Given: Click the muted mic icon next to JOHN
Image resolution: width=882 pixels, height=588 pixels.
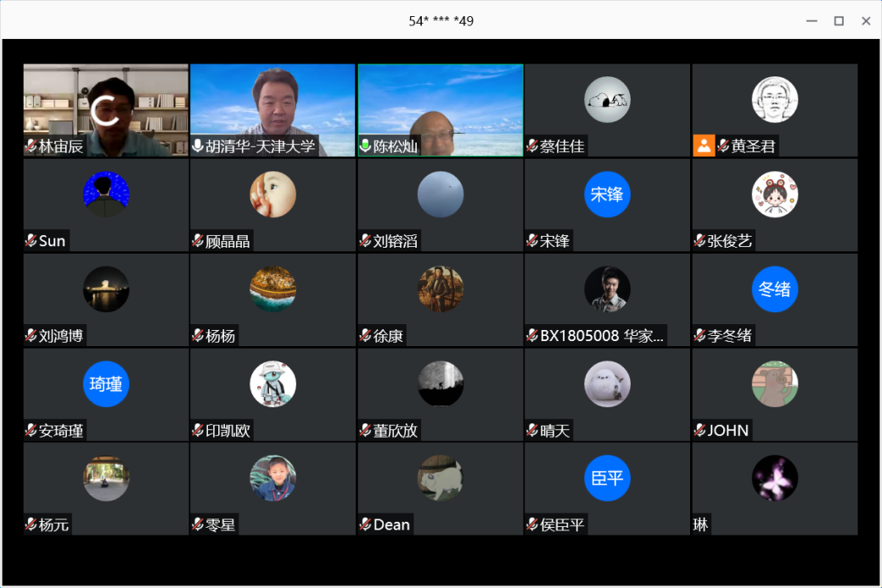Looking at the screenshot, I should click(700, 430).
